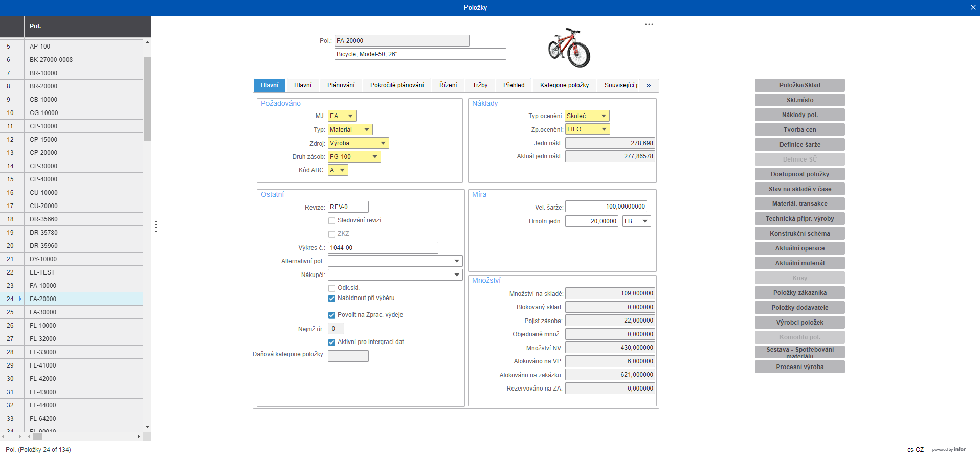Open the Zdroj dropdown
The height and width of the screenshot is (457, 980).
tap(383, 143)
